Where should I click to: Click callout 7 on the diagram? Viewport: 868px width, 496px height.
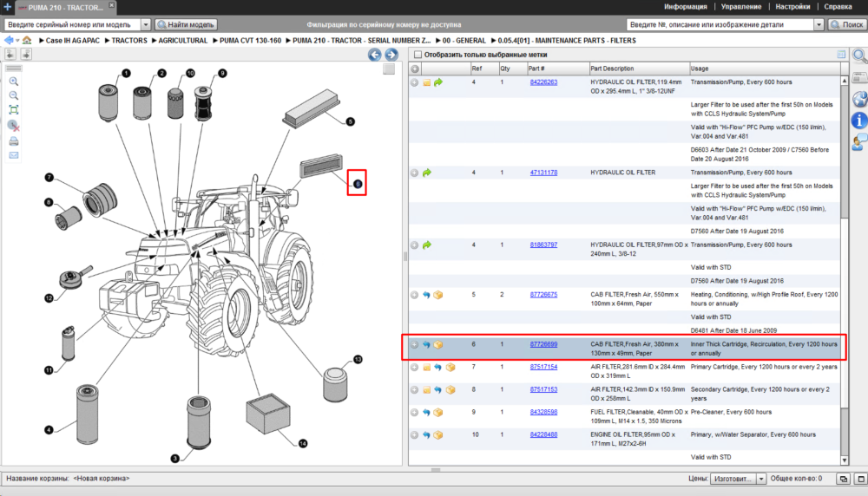(49, 178)
